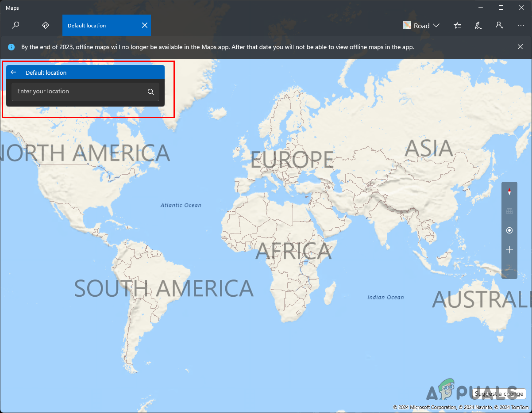Run search with the magnifier in location box
Image resolution: width=532 pixels, height=413 pixels.
150,92
